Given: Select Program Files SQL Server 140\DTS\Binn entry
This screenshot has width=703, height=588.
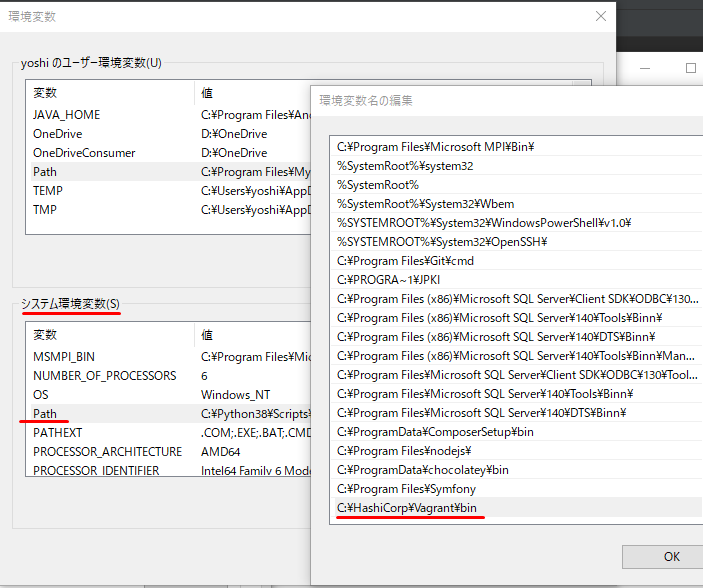Looking at the screenshot, I should (518, 413).
